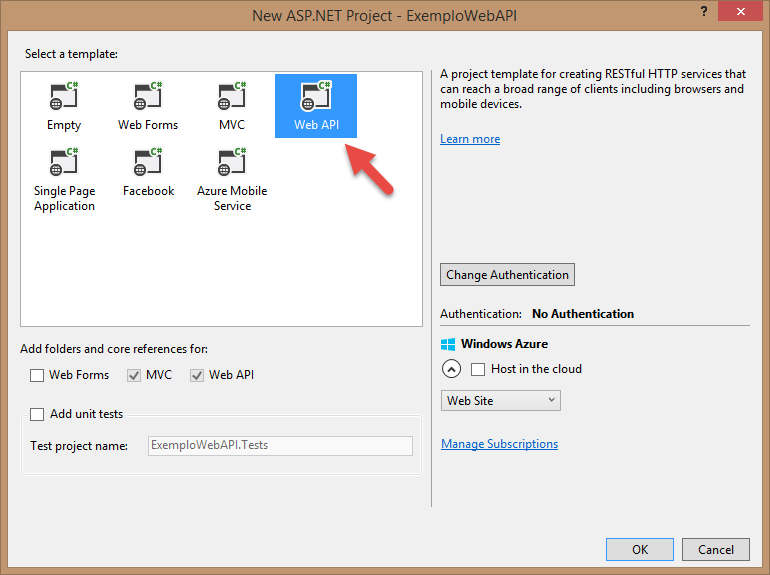Open the Manage Subscriptions link
This screenshot has width=770, height=575.
(499, 444)
